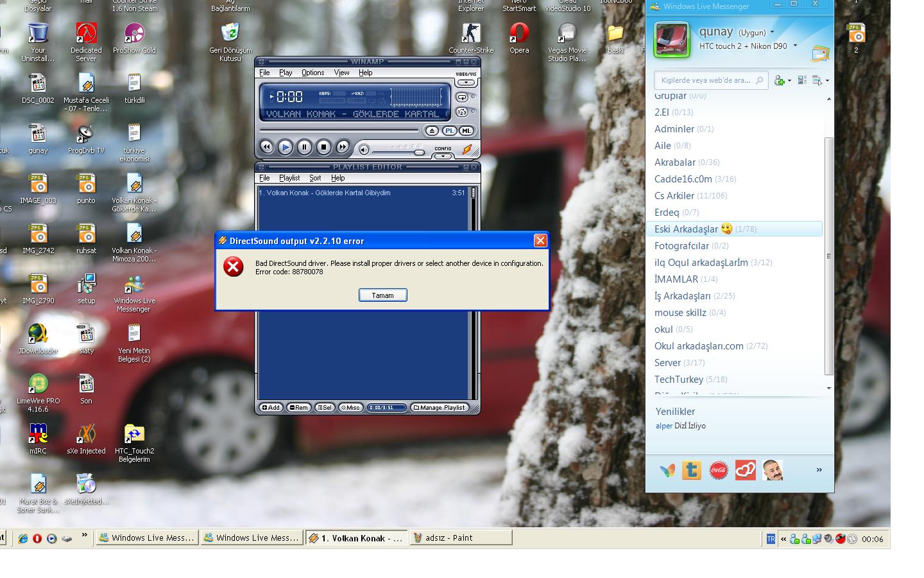This screenshot has height=578, width=924.
Task: Click Winamp Previous track button
Action: click(x=266, y=147)
